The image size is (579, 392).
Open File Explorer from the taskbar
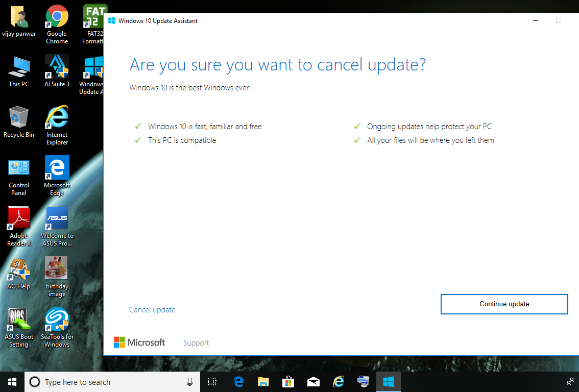(263, 382)
